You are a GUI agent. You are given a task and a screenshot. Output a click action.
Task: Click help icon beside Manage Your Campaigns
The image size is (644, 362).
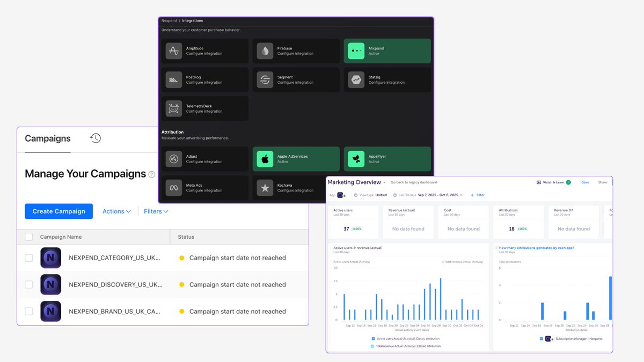[152, 174]
